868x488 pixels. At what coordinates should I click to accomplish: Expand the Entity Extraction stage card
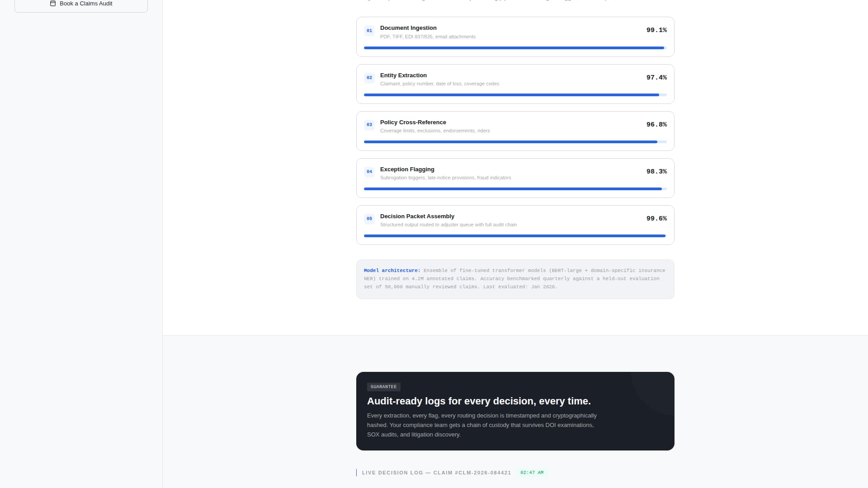pyautogui.click(x=515, y=84)
